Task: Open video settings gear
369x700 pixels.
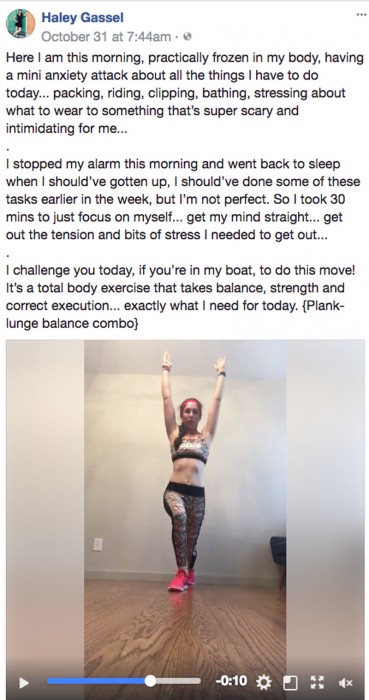Action: coord(264,682)
